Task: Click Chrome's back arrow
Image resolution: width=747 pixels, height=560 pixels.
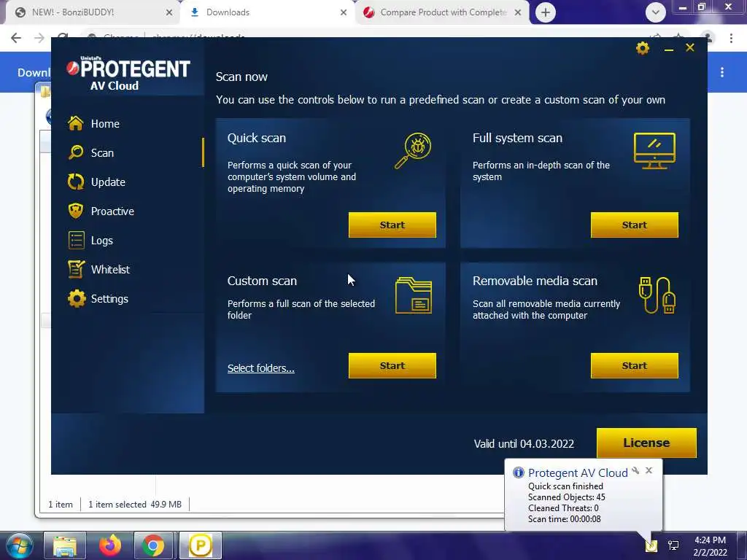Action: click(x=16, y=38)
